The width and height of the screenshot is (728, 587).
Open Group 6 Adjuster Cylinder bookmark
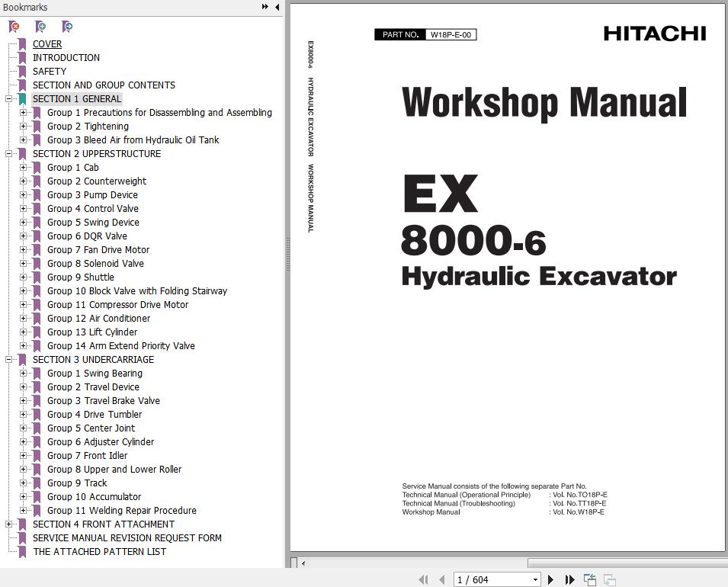[x=101, y=441]
